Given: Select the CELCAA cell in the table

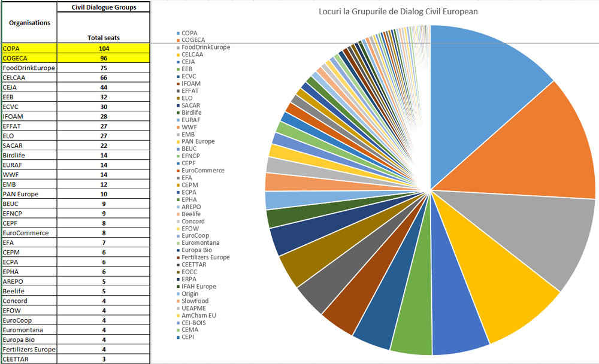Looking at the screenshot, I should click(29, 78).
